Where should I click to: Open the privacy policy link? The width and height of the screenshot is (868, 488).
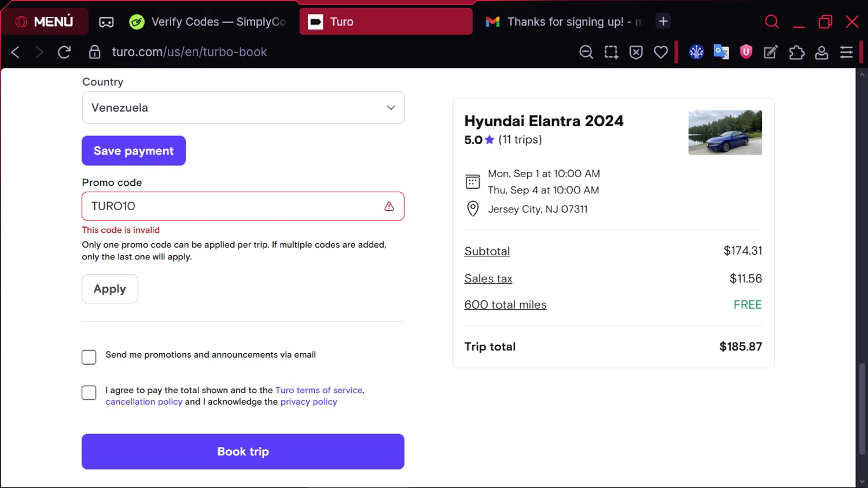(x=308, y=402)
